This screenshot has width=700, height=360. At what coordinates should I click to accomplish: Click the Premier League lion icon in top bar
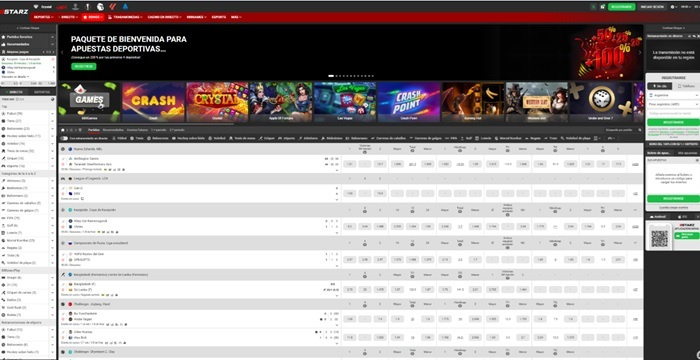100,7
